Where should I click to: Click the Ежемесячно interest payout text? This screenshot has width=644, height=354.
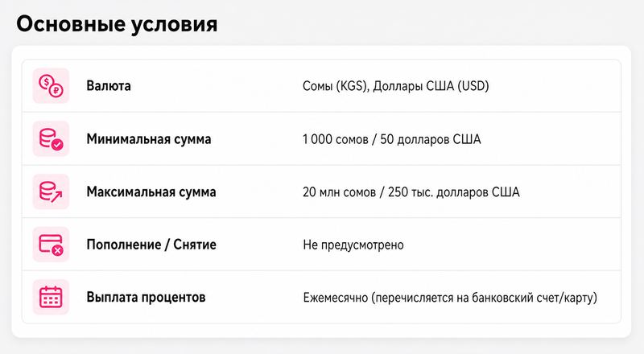point(450,298)
